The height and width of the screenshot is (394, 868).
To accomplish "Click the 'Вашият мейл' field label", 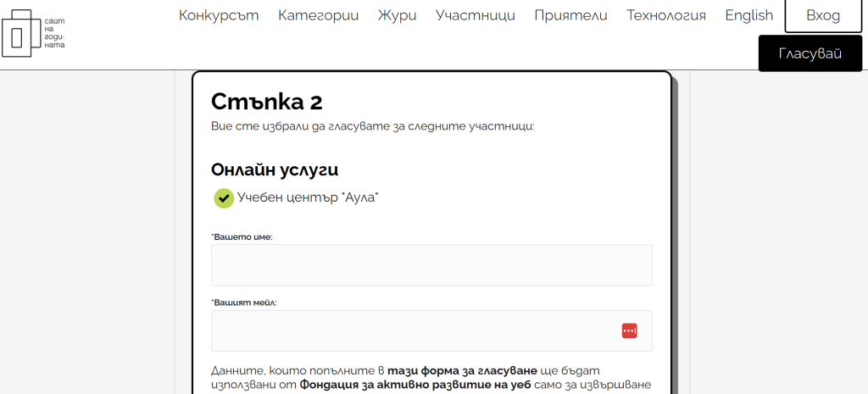I will coord(245,302).
